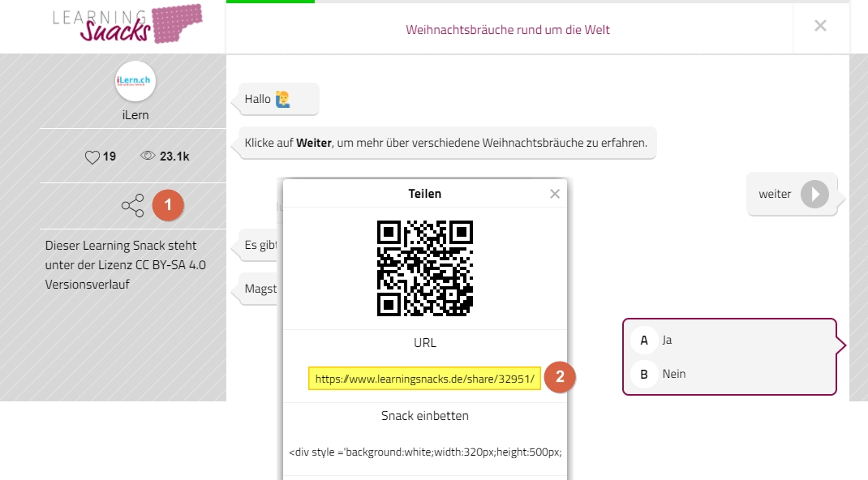Close the Teilen share dialog
868x480 pixels.
(555, 194)
